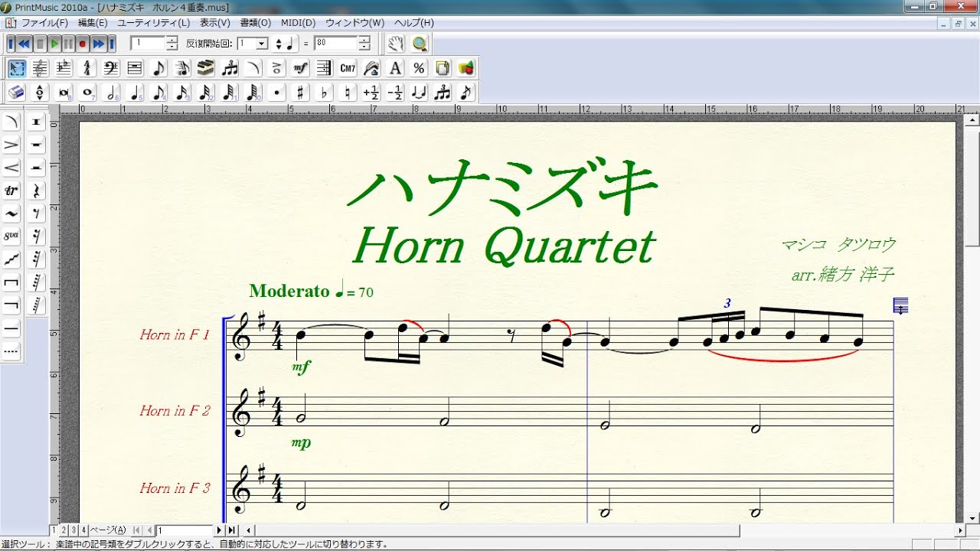Toggle the augmentation dot
This screenshot has width=980, height=551.
pyautogui.click(x=277, y=93)
